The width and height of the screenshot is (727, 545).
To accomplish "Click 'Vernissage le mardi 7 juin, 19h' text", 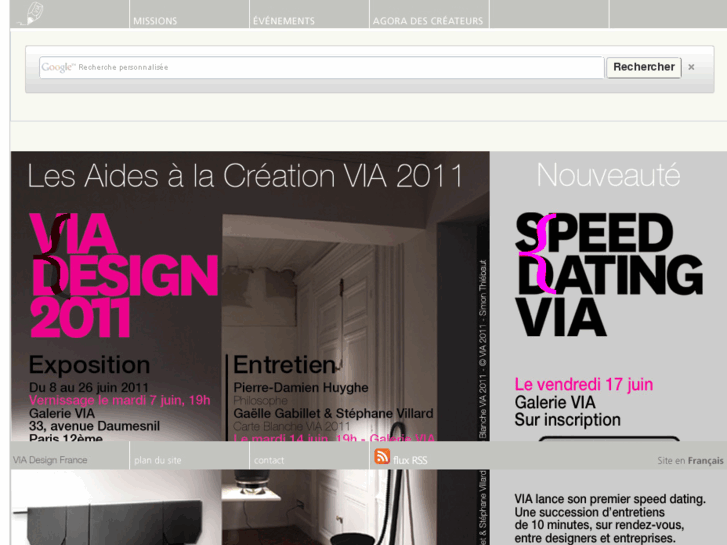I will (x=120, y=400).
